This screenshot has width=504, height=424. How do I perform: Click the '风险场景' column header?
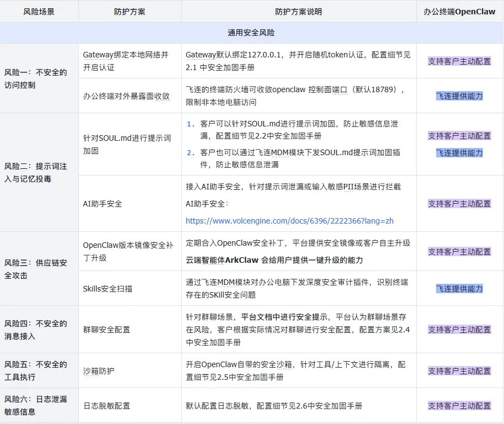pyautogui.click(x=39, y=12)
